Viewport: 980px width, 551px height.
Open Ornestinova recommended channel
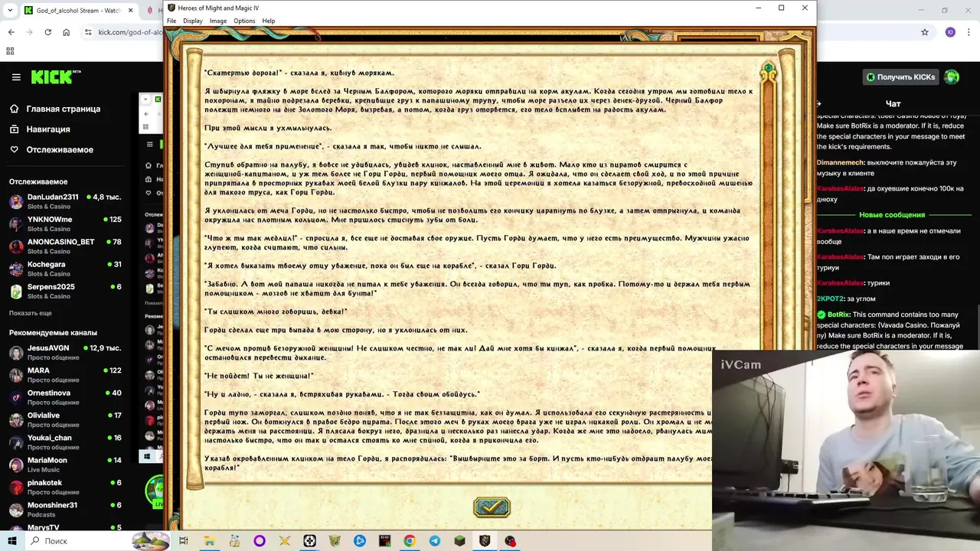[66, 397]
